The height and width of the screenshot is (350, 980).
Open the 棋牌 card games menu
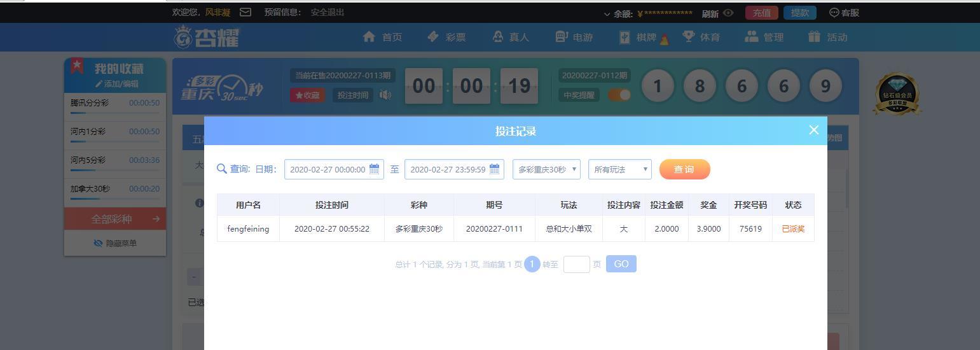point(644,38)
